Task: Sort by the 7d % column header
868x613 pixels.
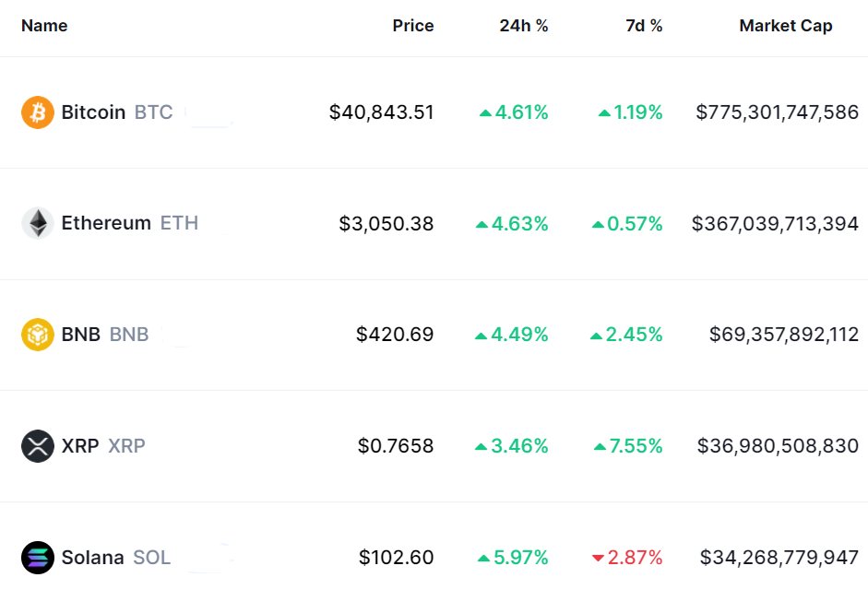Action: pos(643,26)
